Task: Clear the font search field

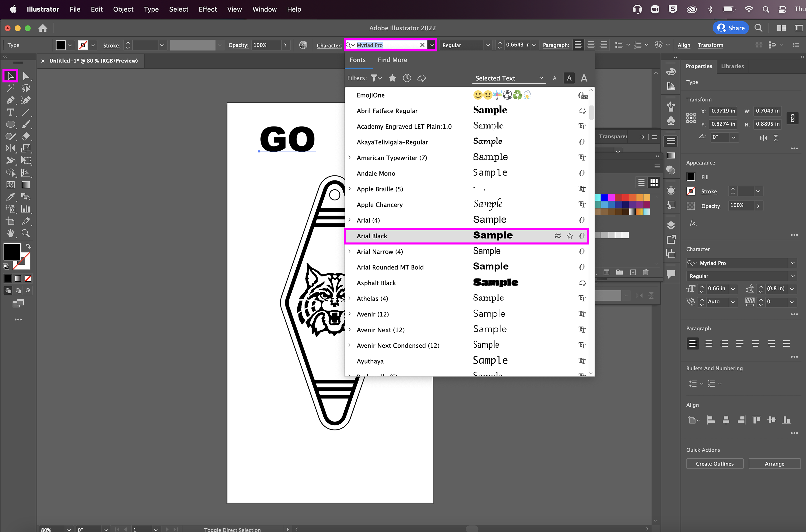Action: [x=422, y=45]
